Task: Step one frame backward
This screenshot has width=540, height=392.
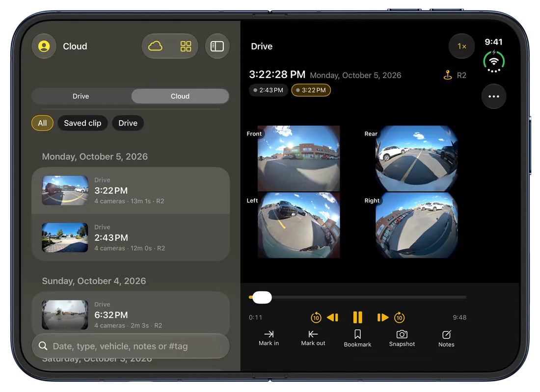Action: click(333, 317)
